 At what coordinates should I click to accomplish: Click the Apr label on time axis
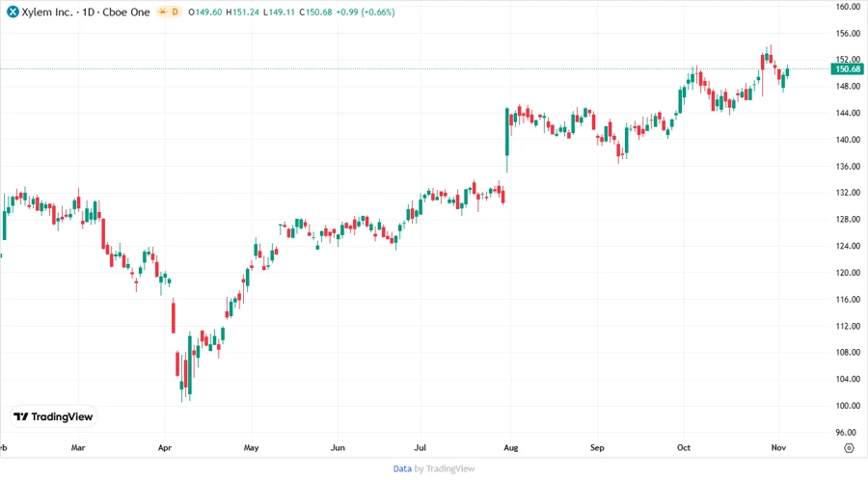point(164,447)
